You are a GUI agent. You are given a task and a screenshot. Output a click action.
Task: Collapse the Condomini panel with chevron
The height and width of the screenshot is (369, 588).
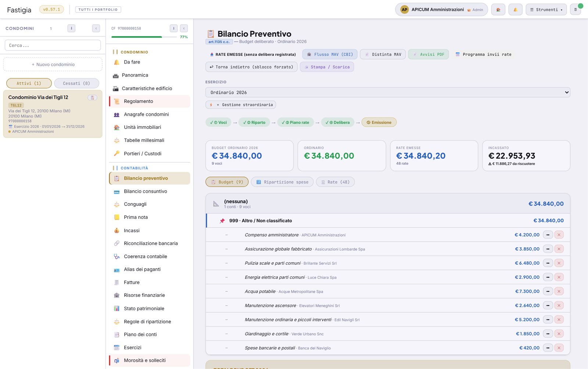coord(96,28)
